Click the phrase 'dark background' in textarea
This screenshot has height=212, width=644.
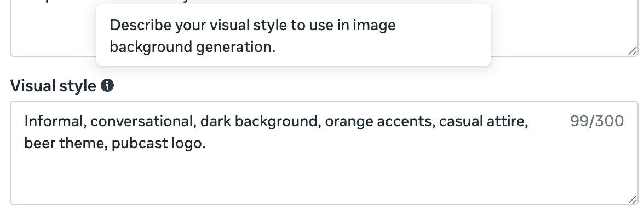(x=258, y=121)
